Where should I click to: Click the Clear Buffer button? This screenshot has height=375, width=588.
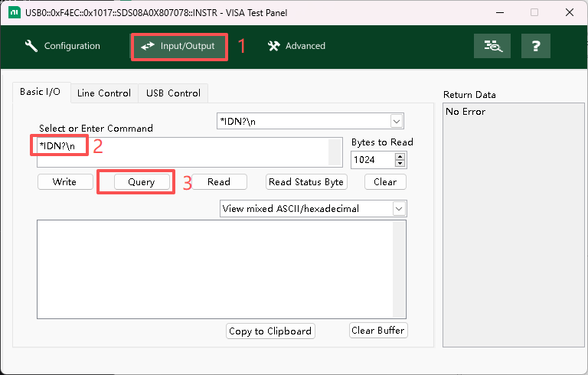tap(378, 331)
